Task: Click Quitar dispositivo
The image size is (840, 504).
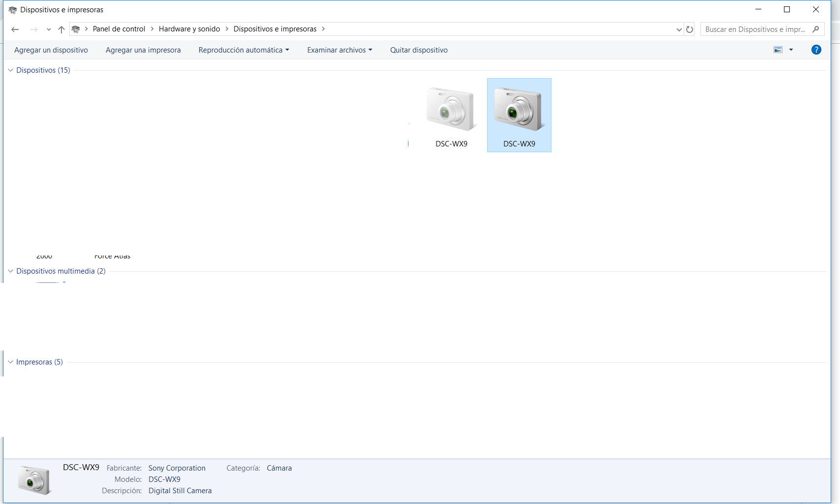Action: pos(419,50)
